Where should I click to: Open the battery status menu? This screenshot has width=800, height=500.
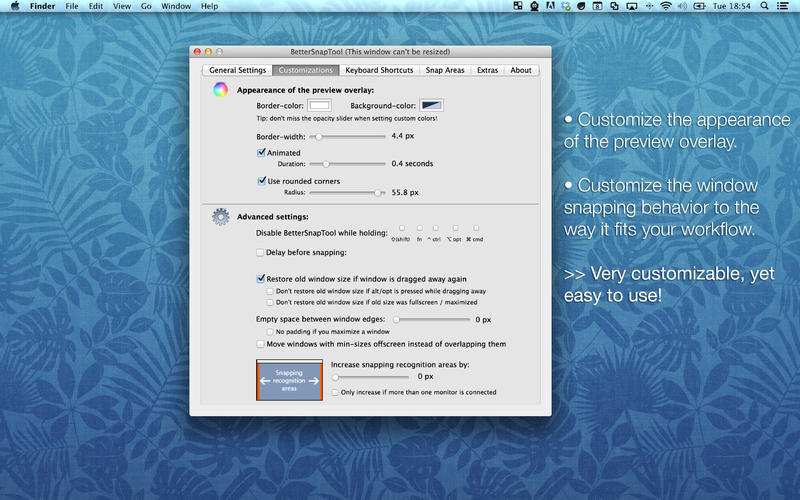tap(699, 6)
